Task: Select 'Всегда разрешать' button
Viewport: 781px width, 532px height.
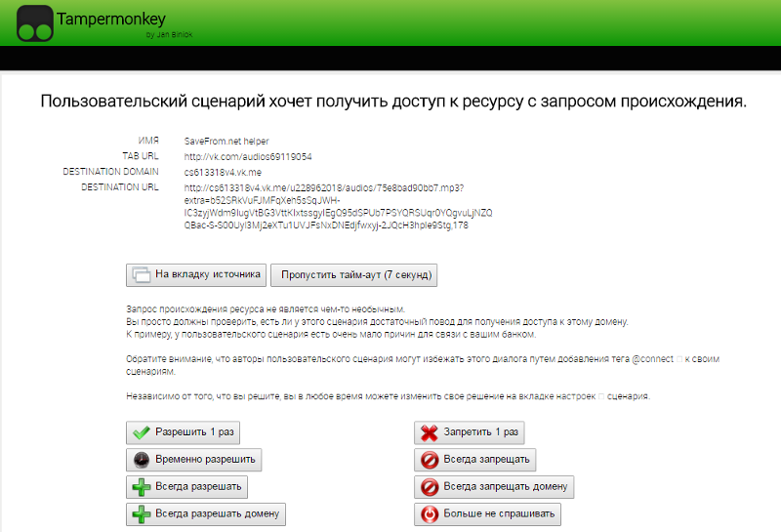Action: (x=186, y=487)
